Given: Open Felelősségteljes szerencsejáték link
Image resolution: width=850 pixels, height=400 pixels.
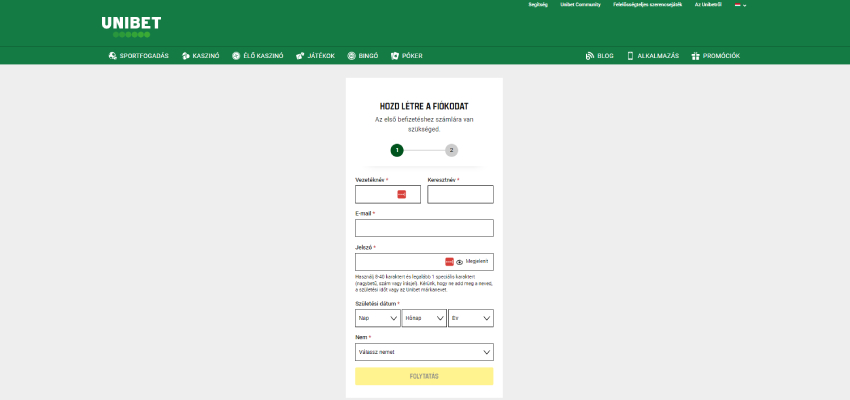Looking at the screenshot, I should pyautogui.click(x=648, y=4).
